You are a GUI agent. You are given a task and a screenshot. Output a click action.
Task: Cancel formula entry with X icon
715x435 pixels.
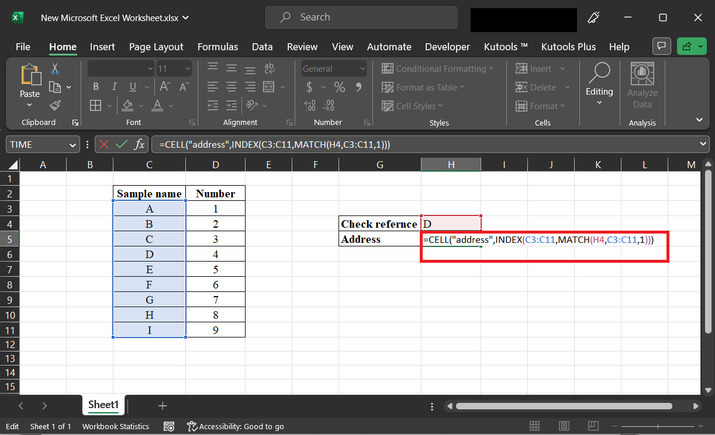(x=104, y=145)
